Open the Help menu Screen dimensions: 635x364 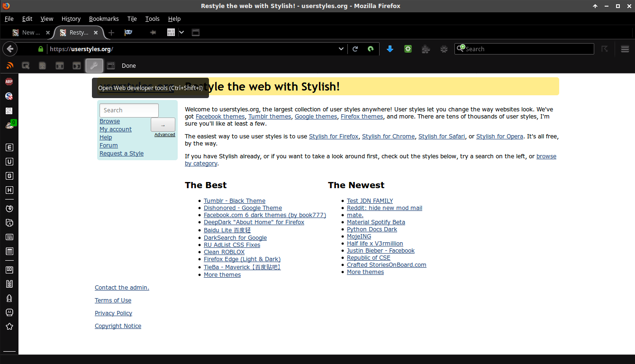(174, 19)
